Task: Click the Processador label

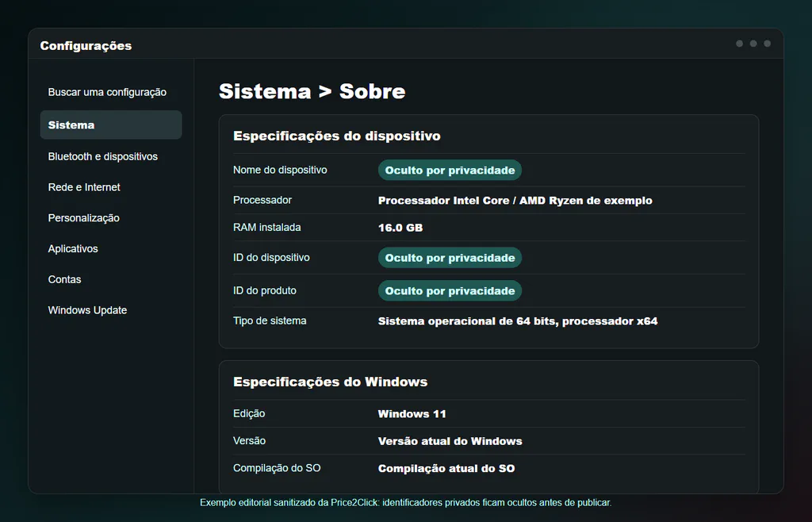Action: click(x=262, y=200)
